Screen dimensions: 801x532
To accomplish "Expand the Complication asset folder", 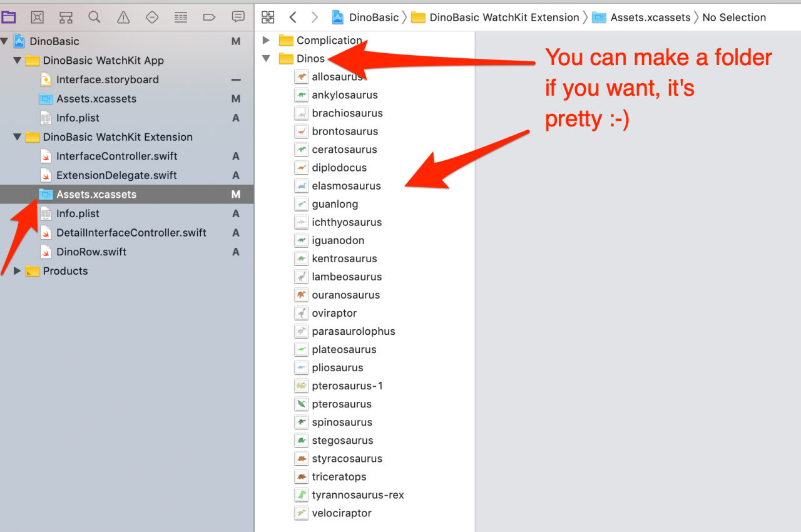I will click(266, 41).
